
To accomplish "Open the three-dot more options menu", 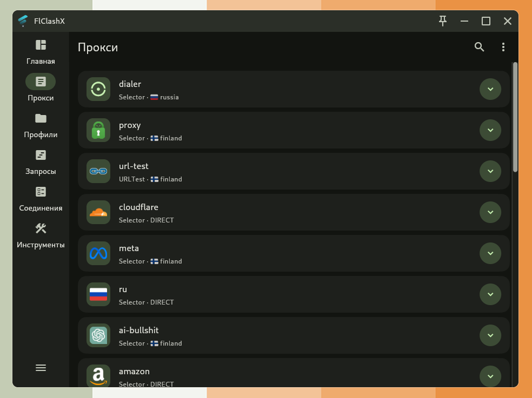I will (x=503, y=47).
